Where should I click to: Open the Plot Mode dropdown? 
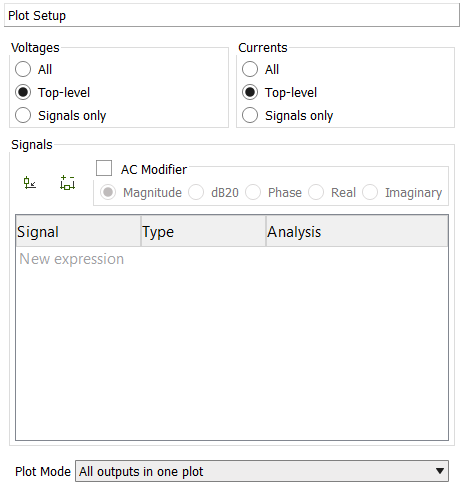(262, 471)
